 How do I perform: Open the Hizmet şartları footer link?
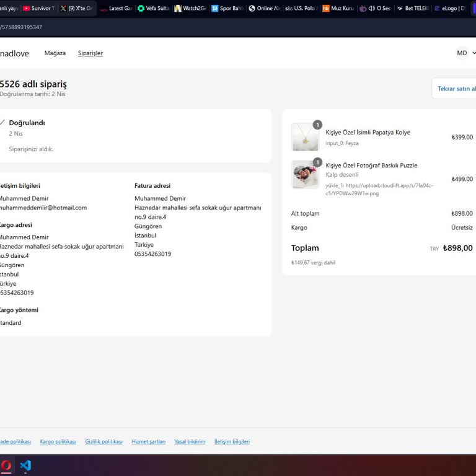point(148,442)
